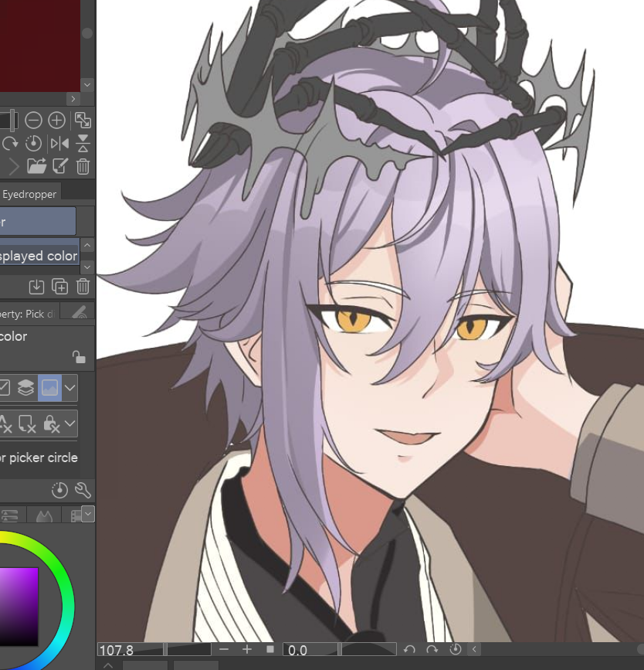Toggle the highlighted image reference icon
644x670 pixels.
pos(49,388)
